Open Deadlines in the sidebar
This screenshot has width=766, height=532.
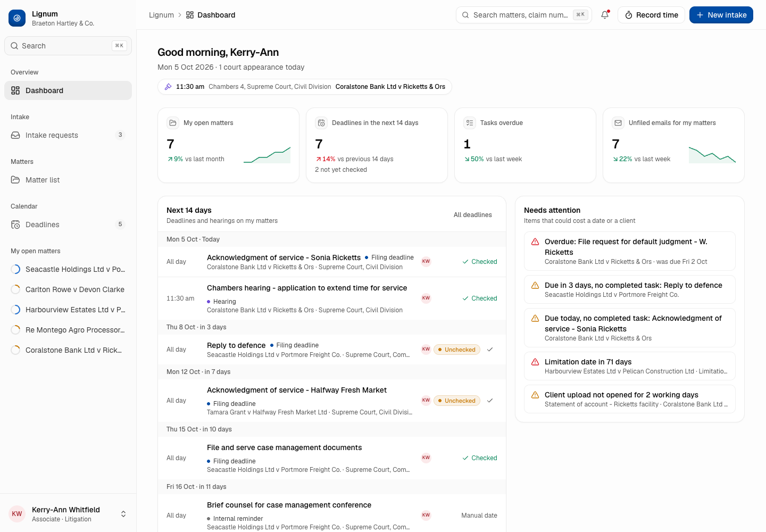click(x=68, y=225)
